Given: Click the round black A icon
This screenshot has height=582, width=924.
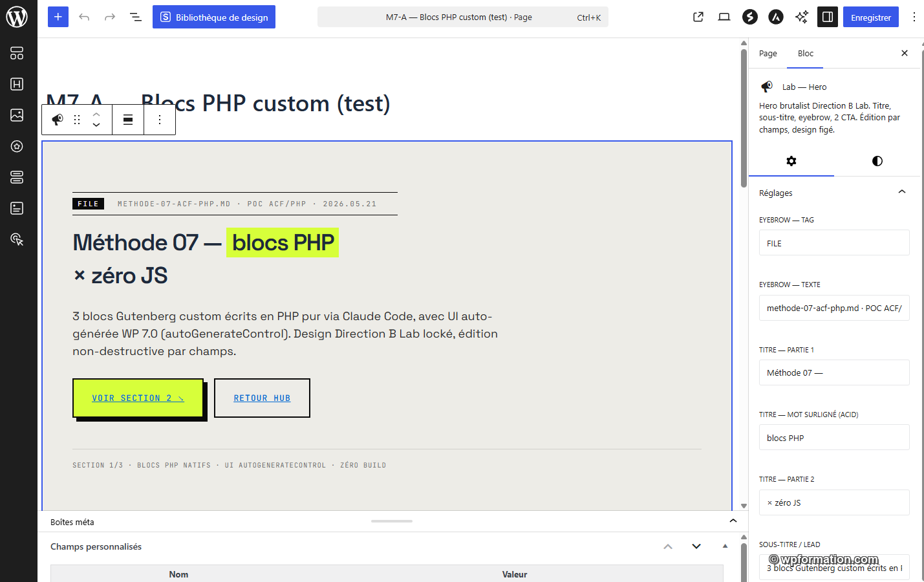Looking at the screenshot, I should coord(776,17).
